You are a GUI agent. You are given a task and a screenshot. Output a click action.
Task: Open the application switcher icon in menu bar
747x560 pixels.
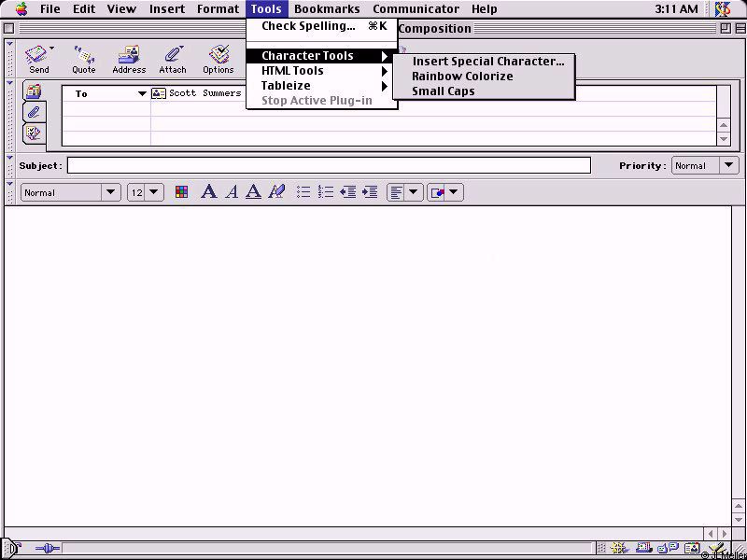click(x=723, y=9)
